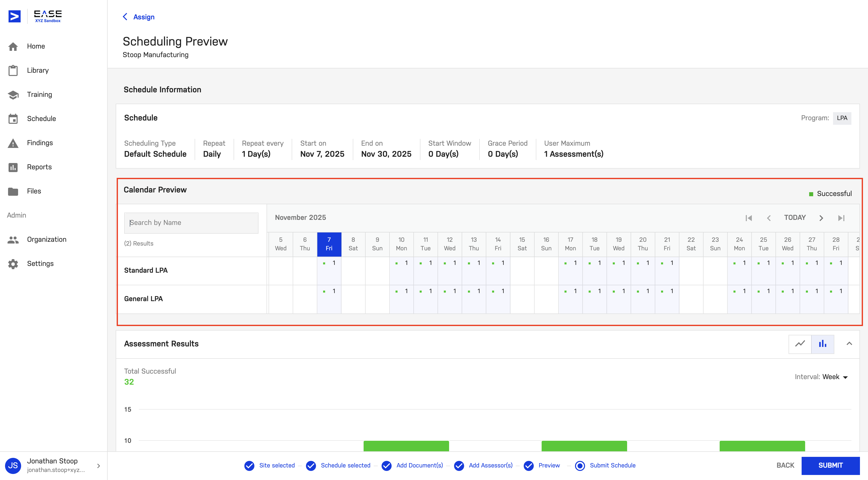This screenshot has width=868, height=480.
Task: Click the Add Assessor(s) checkmark icon
Action: [x=459, y=465]
